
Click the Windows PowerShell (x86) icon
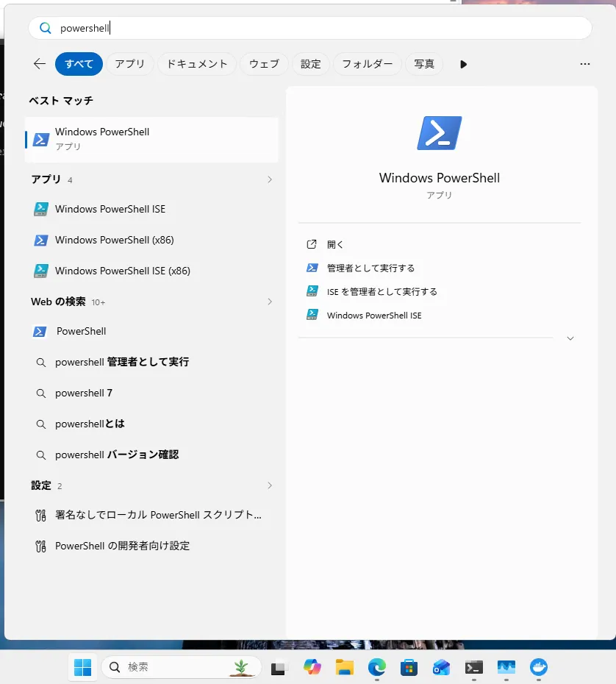point(41,240)
